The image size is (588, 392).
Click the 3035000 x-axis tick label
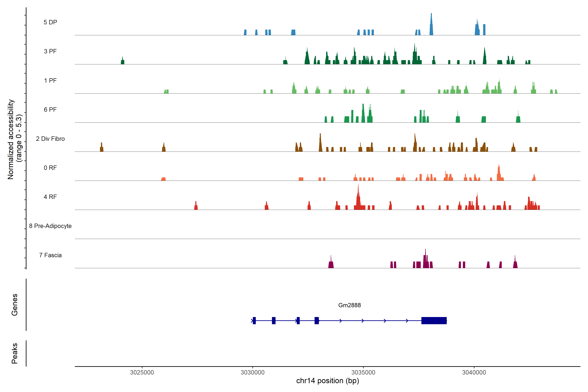363,372
